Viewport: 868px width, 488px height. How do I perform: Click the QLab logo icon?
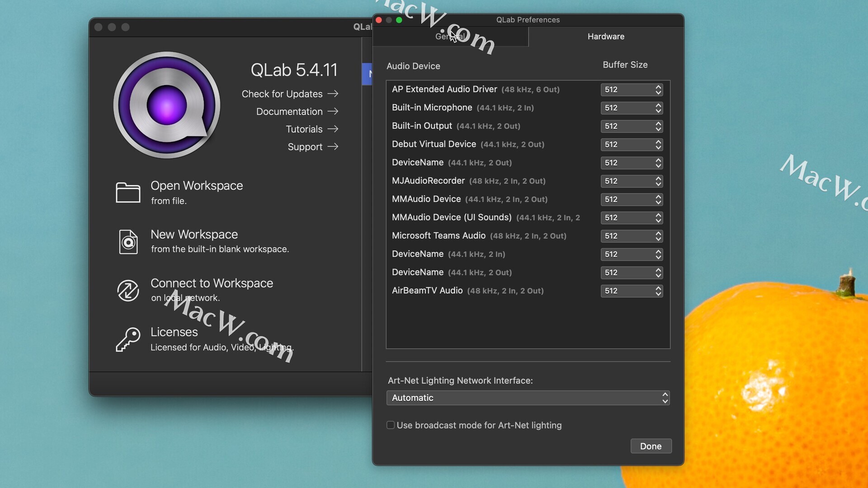[167, 105]
